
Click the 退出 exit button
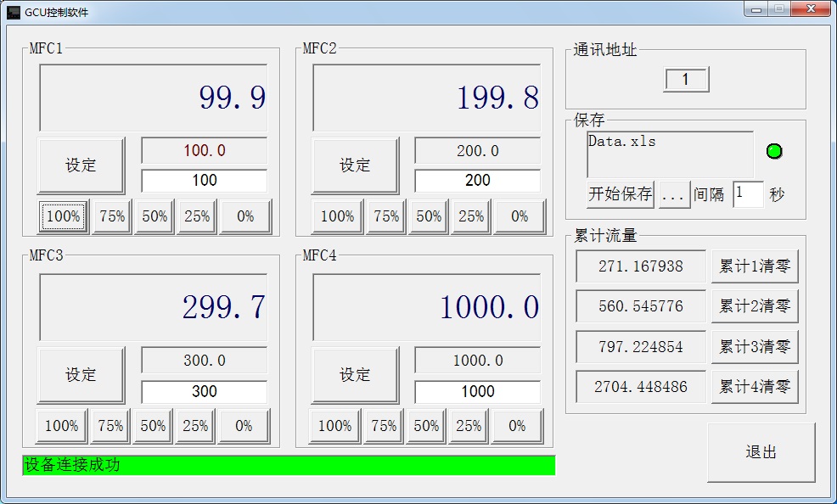tap(761, 452)
